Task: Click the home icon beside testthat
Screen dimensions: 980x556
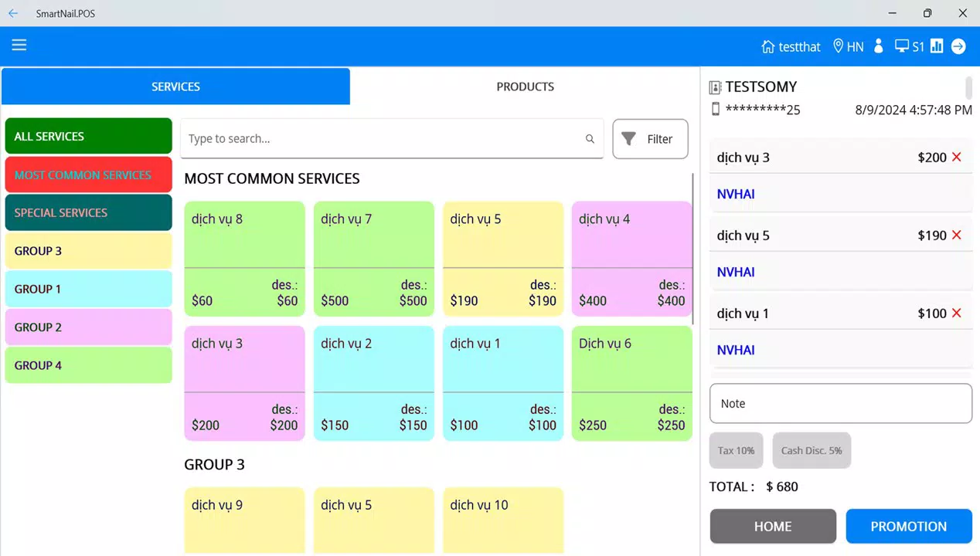Action: point(767,46)
